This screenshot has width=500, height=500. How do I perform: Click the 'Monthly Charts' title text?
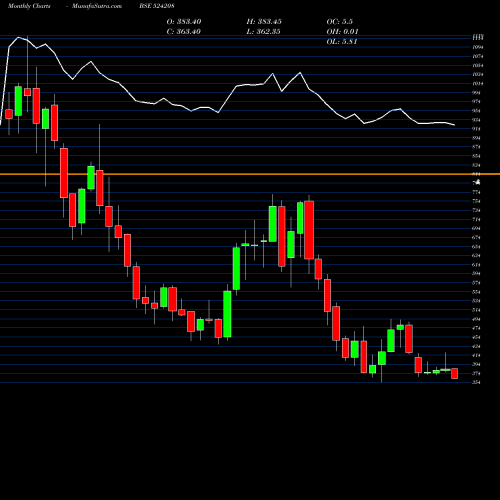click(29, 6)
